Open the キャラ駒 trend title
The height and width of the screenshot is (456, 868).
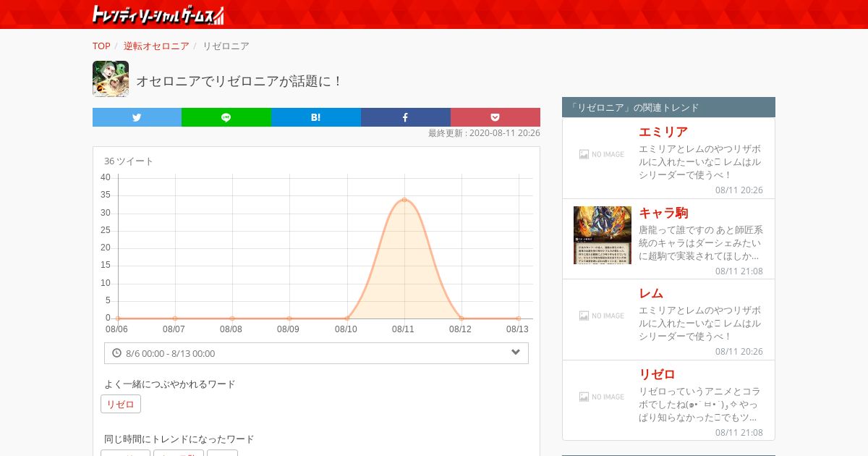(663, 213)
